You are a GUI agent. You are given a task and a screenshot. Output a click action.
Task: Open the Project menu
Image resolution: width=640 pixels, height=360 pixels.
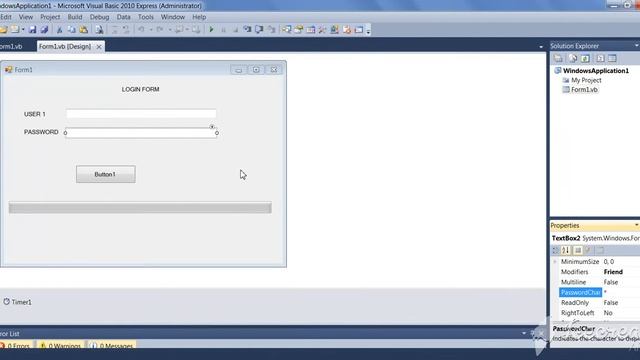click(50, 17)
